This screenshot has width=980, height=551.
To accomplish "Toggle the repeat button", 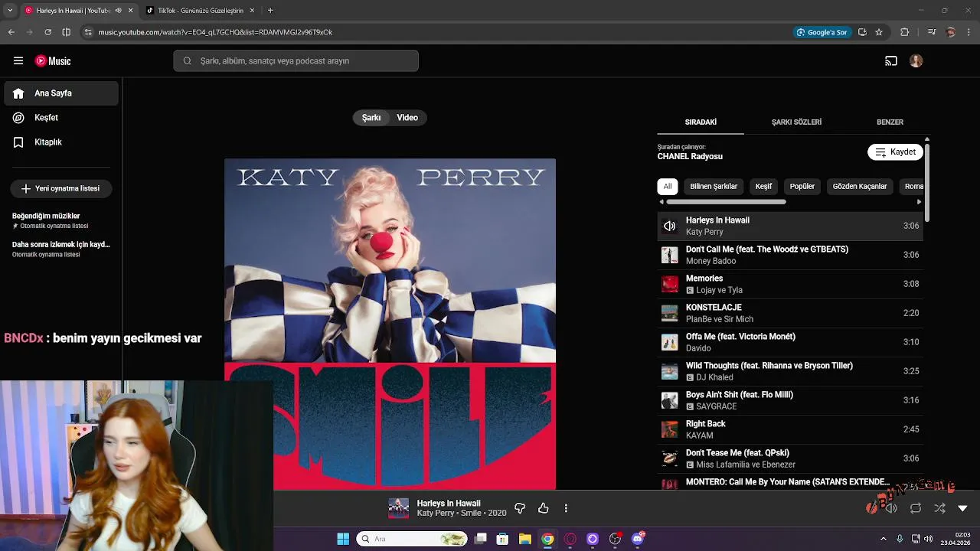I will (916, 508).
